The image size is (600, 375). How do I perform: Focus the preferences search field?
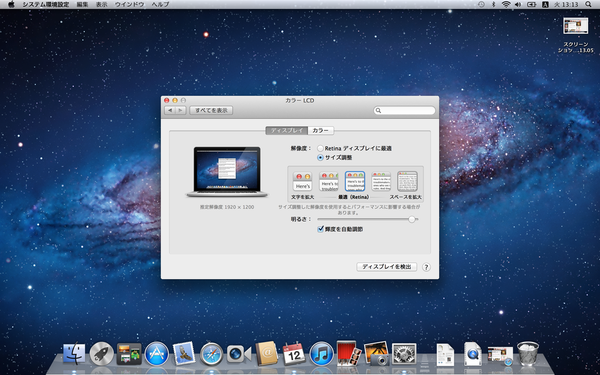pos(404,111)
